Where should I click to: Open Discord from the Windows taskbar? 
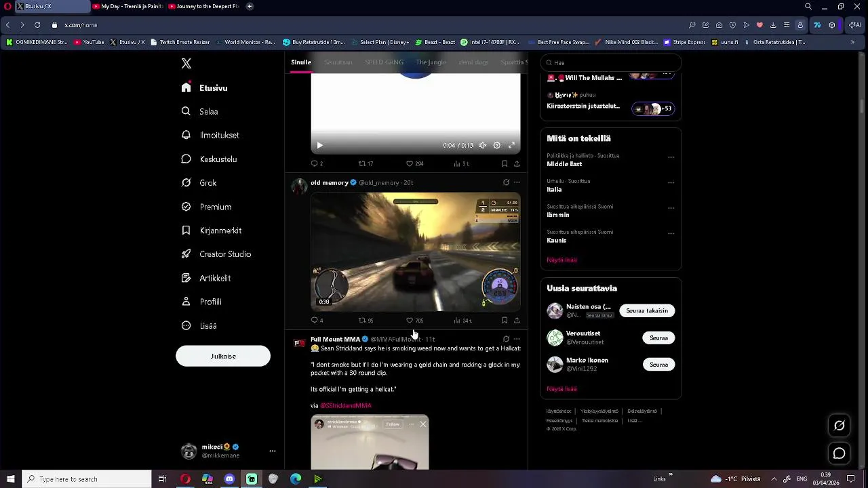[x=229, y=479]
